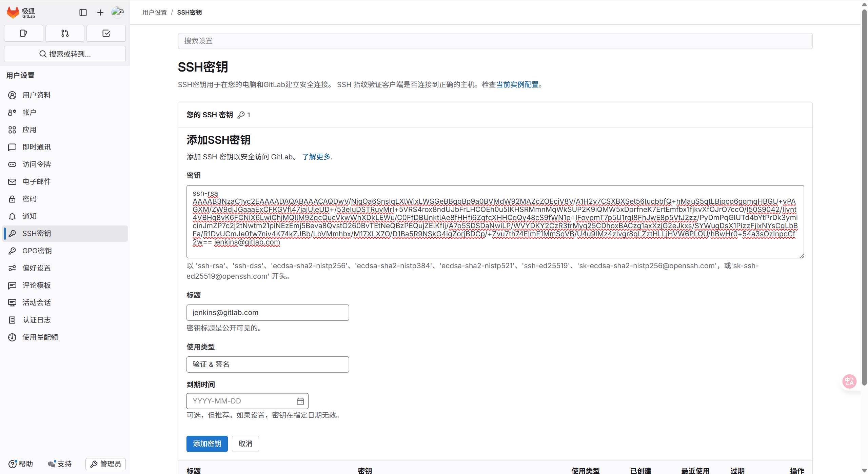Toggle the sidebar collapse icon
Image resolution: width=868 pixels, height=474 pixels.
pos(83,13)
